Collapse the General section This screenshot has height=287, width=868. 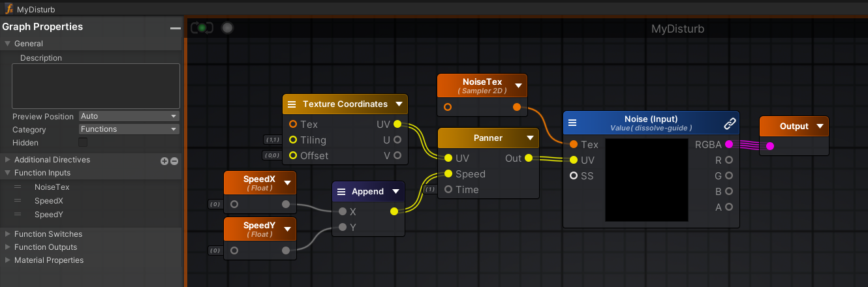tap(8, 44)
